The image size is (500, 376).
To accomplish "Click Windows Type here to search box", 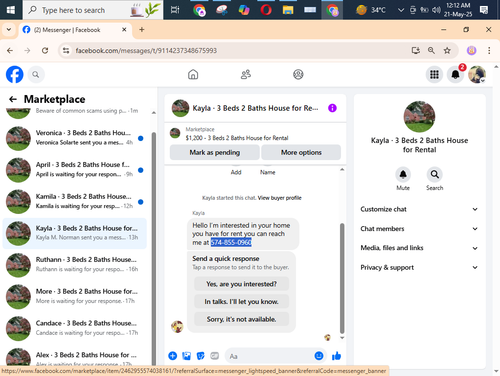I will [93, 10].
